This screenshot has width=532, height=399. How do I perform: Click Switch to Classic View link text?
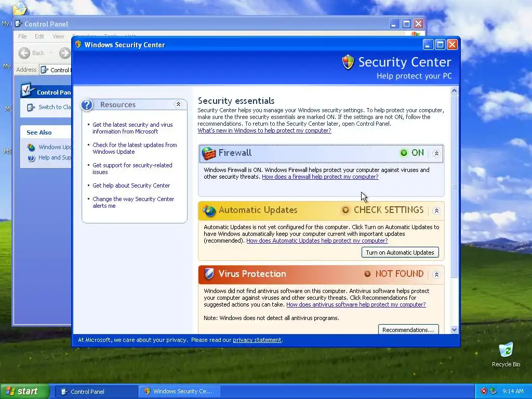[x=55, y=107]
